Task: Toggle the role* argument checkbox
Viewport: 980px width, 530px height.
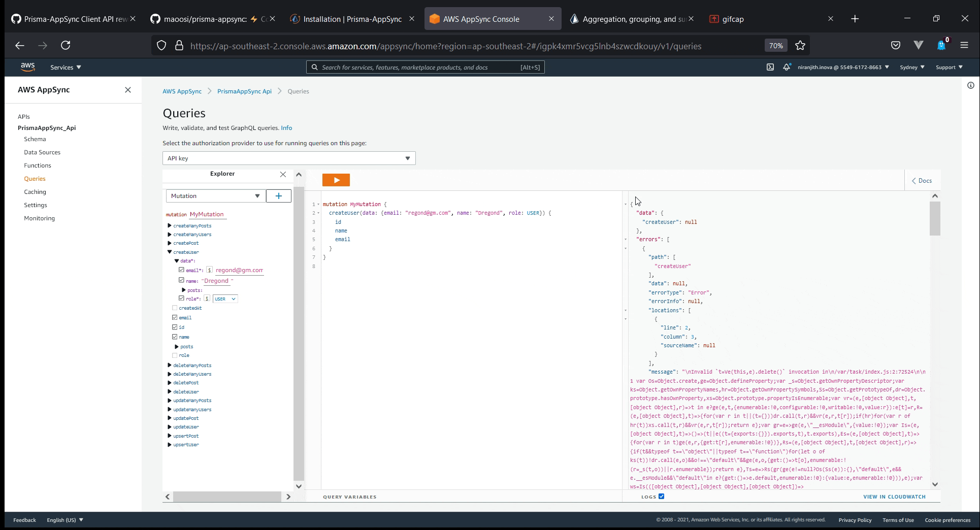Action: pyautogui.click(x=181, y=299)
